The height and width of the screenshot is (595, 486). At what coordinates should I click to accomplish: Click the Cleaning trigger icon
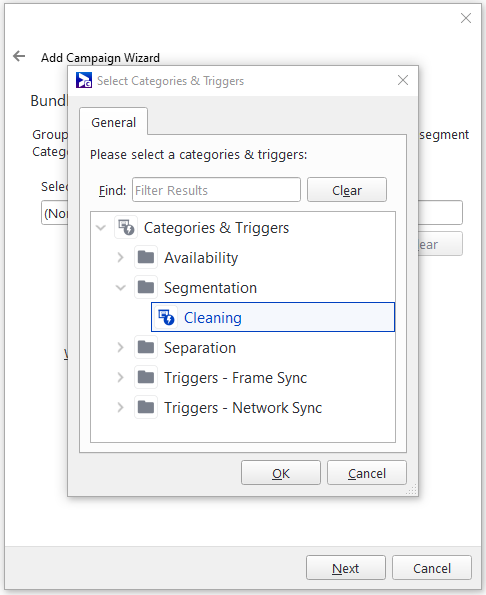tap(166, 317)
